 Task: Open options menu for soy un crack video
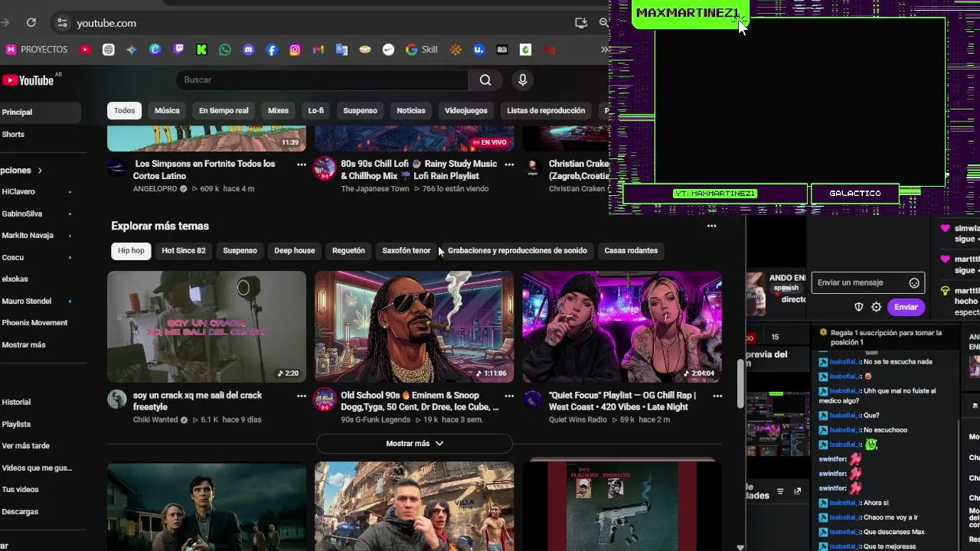pos(301,396)
